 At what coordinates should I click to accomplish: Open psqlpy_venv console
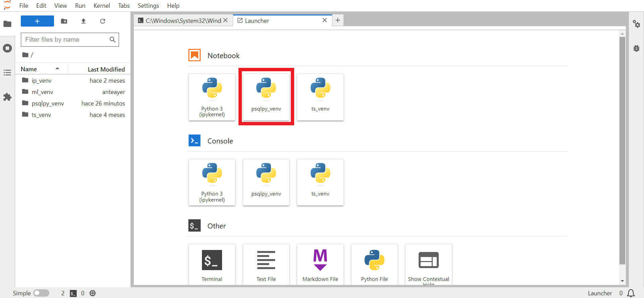point(266,182)
